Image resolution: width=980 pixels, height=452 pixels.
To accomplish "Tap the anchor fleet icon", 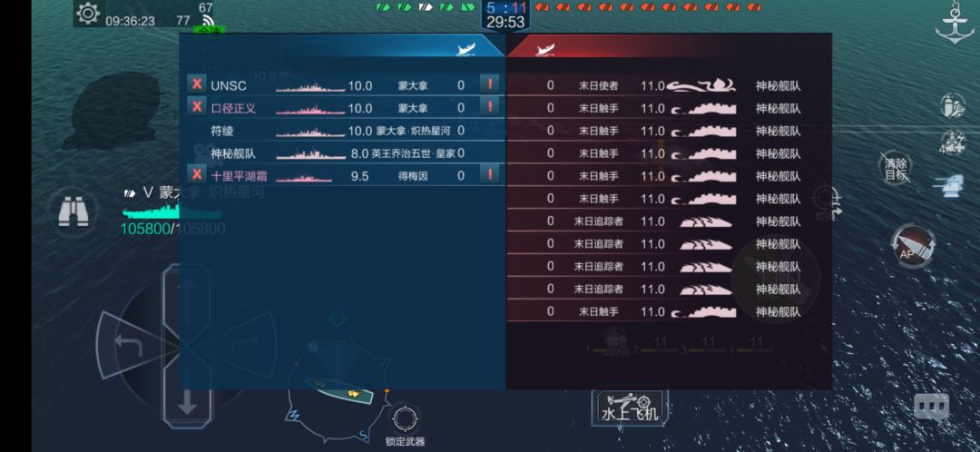I will pyautogui.click(x=955, y=23).
